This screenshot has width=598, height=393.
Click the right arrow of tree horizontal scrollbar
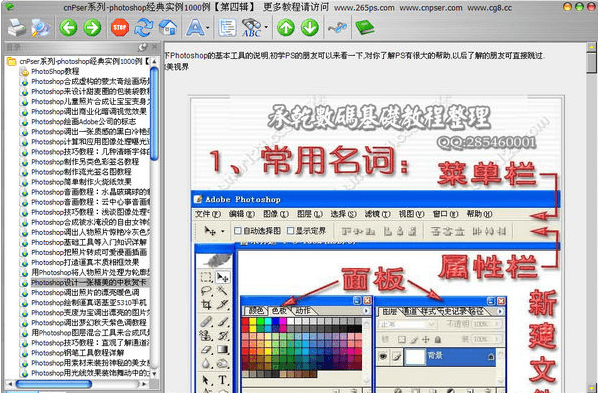tap(144, 384)
